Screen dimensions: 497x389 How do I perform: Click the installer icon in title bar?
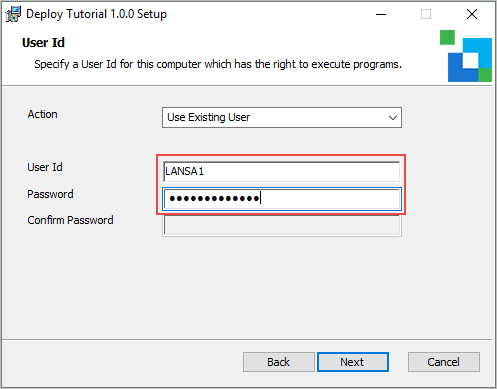pyautogui.click(x=13, y=14)
